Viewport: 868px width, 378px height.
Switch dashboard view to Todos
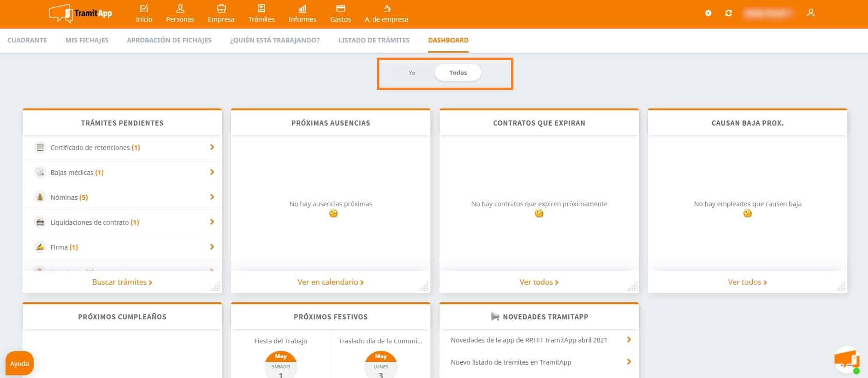(458, 73)
